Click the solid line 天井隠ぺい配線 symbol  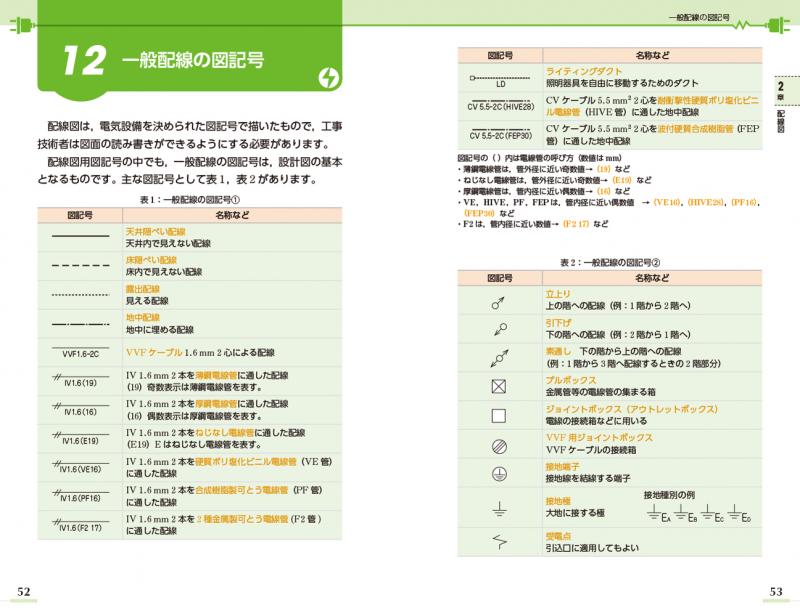tap(81, 236)
